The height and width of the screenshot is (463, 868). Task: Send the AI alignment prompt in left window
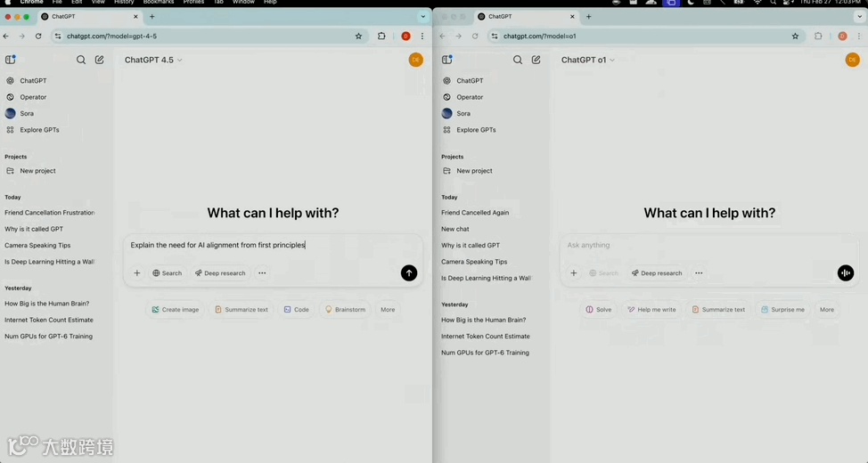click(x=409, y=272)
